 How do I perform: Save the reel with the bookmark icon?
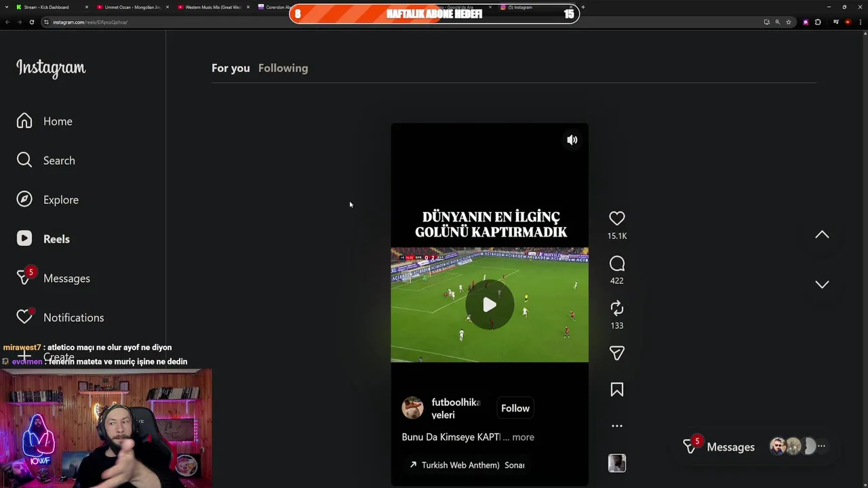coord(616,390)
